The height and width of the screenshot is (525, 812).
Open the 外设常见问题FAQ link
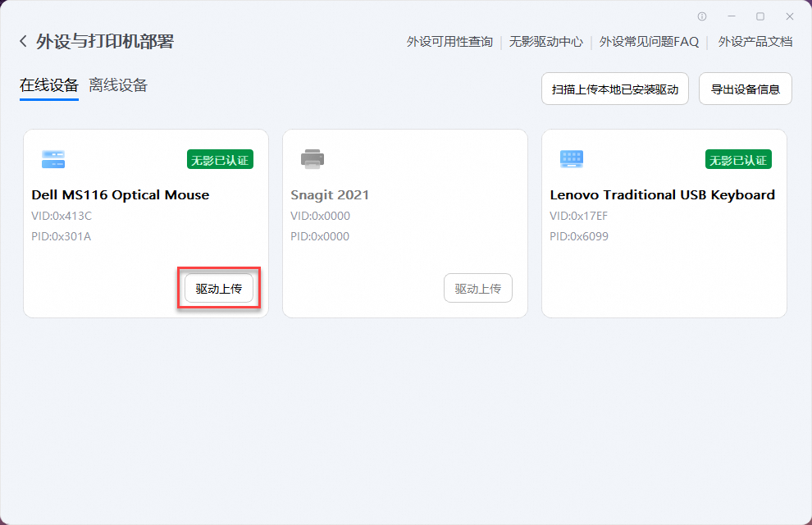(x=649, y=42)
